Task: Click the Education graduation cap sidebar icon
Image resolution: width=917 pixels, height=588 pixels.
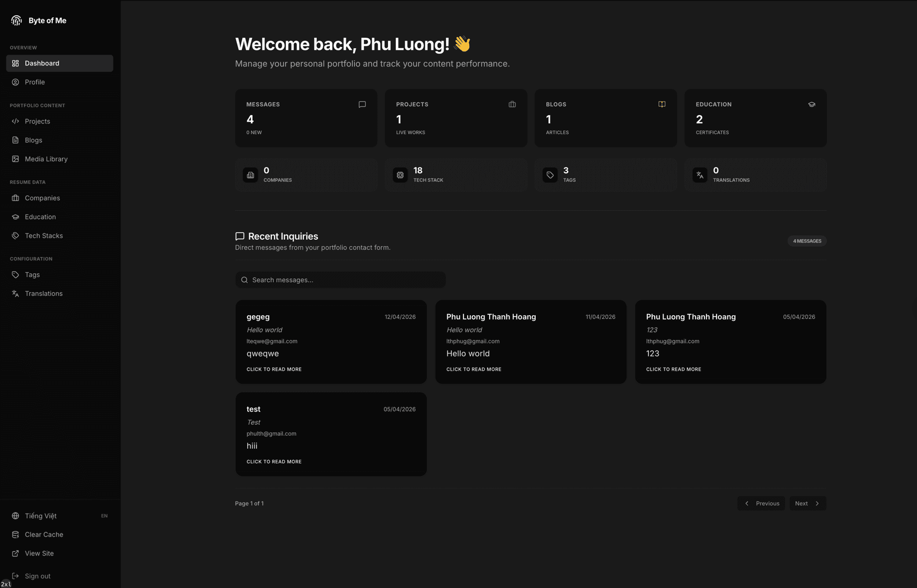Action: pos(15,217)
